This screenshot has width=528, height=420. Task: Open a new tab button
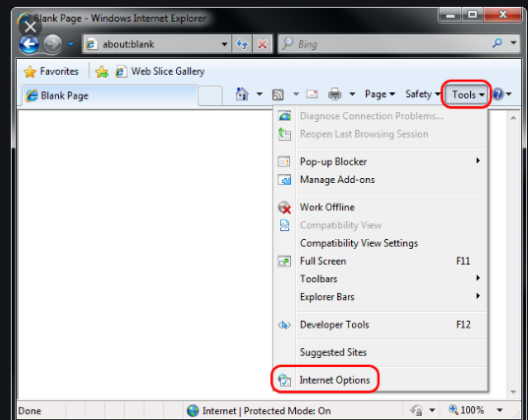[x=210, y=95]
